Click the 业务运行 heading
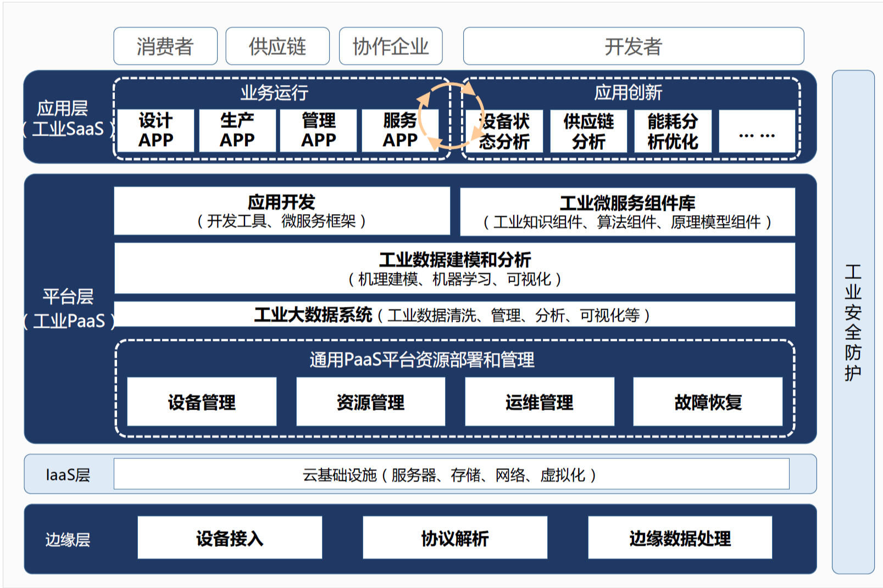 click(x=274, y=93)
